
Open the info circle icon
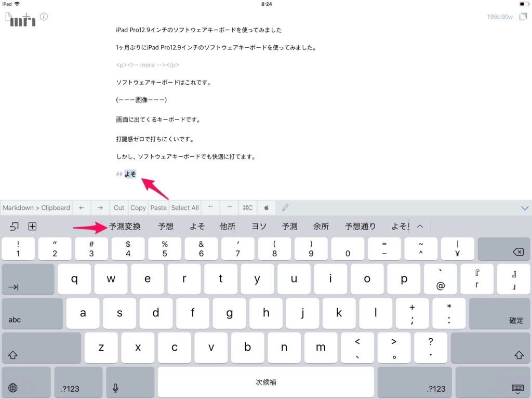pos(44,16)
